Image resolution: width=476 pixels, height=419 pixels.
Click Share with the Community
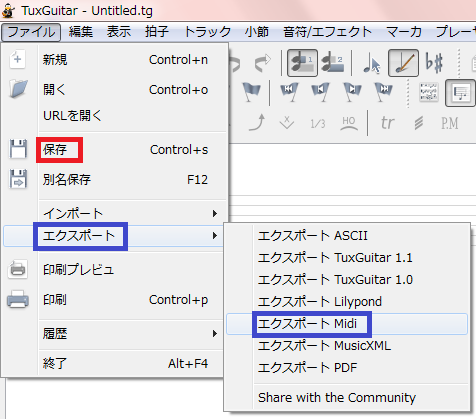pyautogui.click(x=347, y=398)
